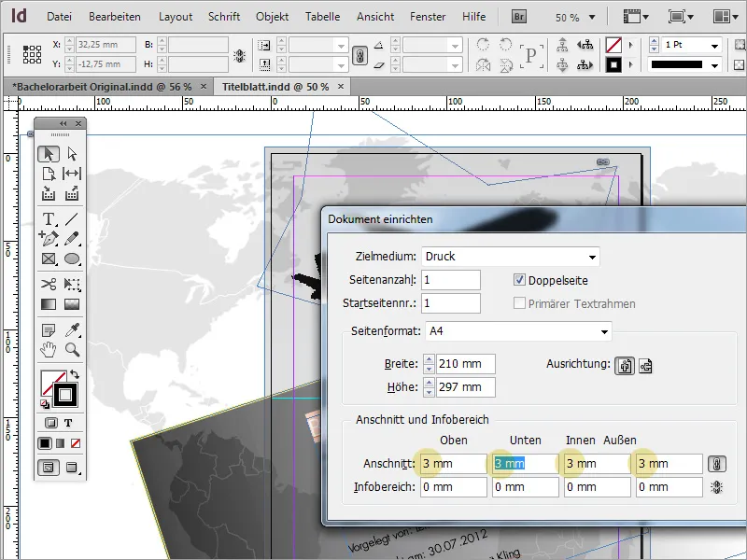Select the Type tool
The width and height of the screenshot is (747, 560).
[49, 218]
